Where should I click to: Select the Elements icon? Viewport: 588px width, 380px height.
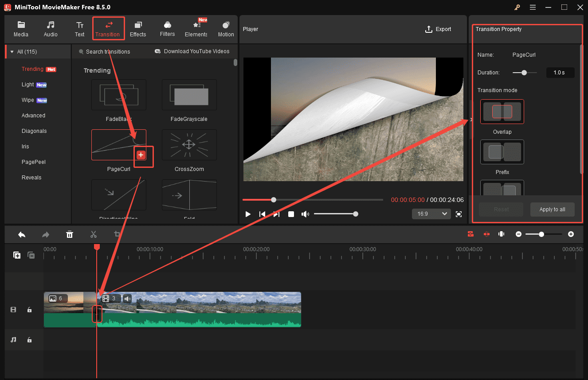[196, 28]
